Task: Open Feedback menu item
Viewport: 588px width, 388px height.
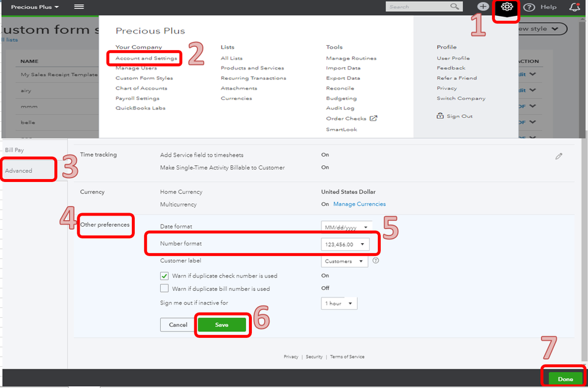Action: 451,68
